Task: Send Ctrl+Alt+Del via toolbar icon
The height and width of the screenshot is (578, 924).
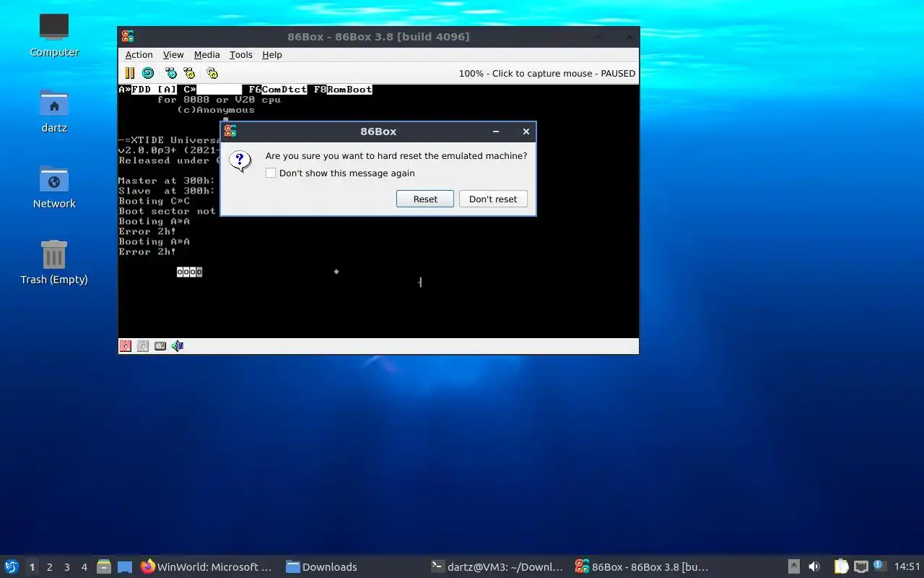Action: coord(171,73)
